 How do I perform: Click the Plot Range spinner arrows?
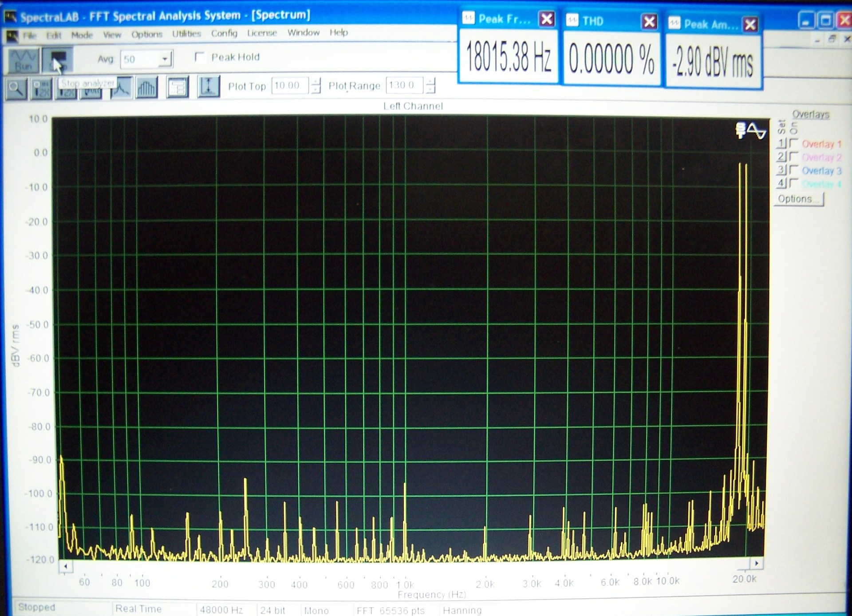430,85
